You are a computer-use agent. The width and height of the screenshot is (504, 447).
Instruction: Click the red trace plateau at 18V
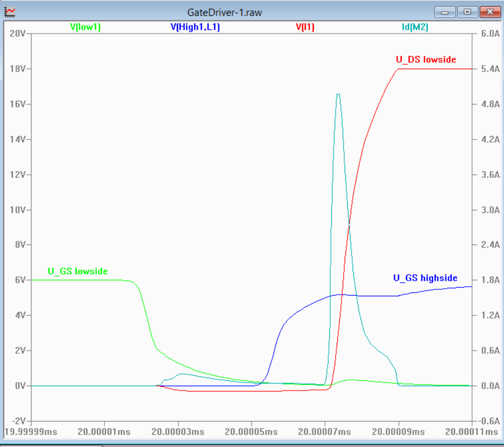coord(435,69)
